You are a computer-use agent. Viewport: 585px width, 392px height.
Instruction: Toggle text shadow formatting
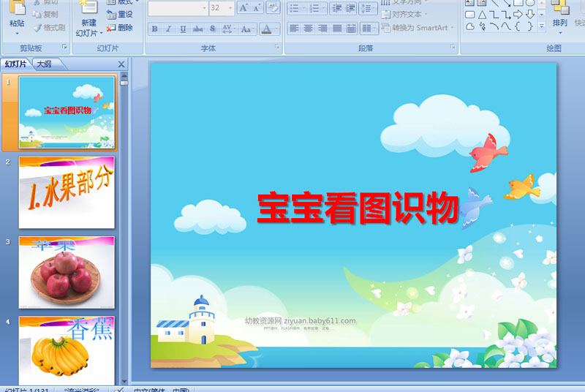pos(213,29)
